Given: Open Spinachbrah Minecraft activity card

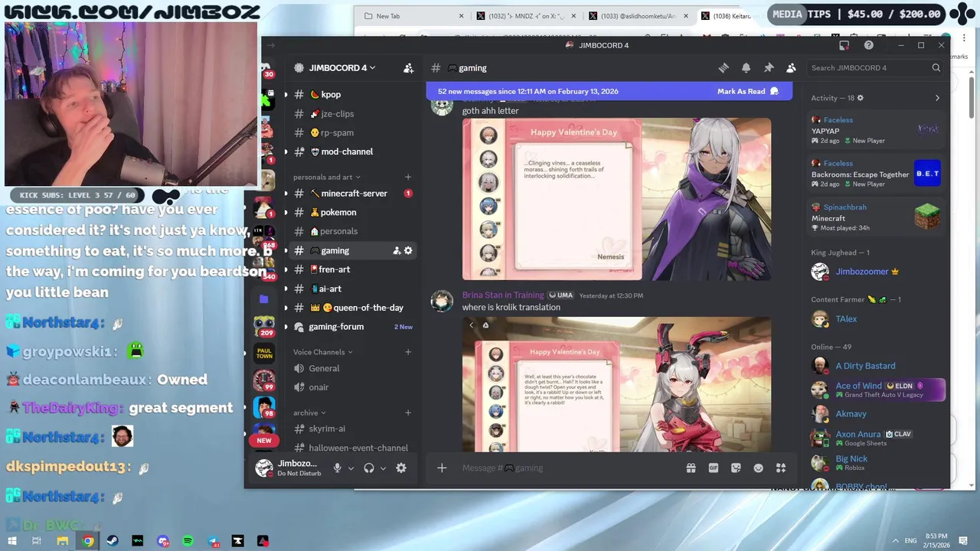Looking at the screenshot, I should [x=875, y=217].
